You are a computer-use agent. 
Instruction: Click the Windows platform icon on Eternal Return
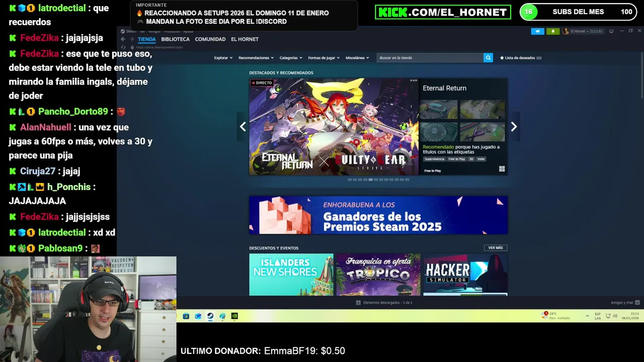[502, 169]
